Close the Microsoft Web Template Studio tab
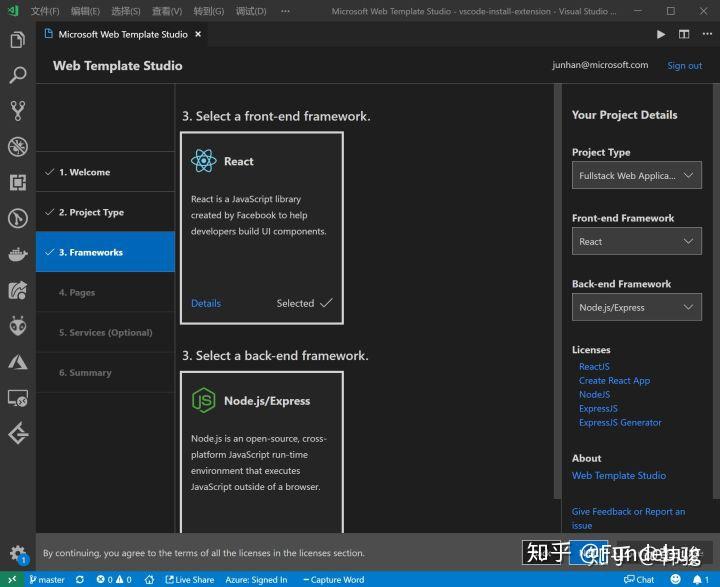The height and width of the screenshot is (587, 720). tap(198, 34)
